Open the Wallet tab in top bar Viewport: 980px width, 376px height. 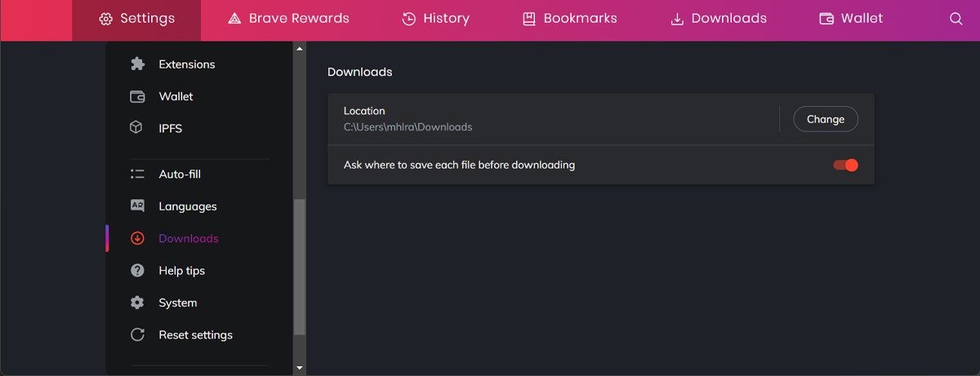[x=850, y=19]
